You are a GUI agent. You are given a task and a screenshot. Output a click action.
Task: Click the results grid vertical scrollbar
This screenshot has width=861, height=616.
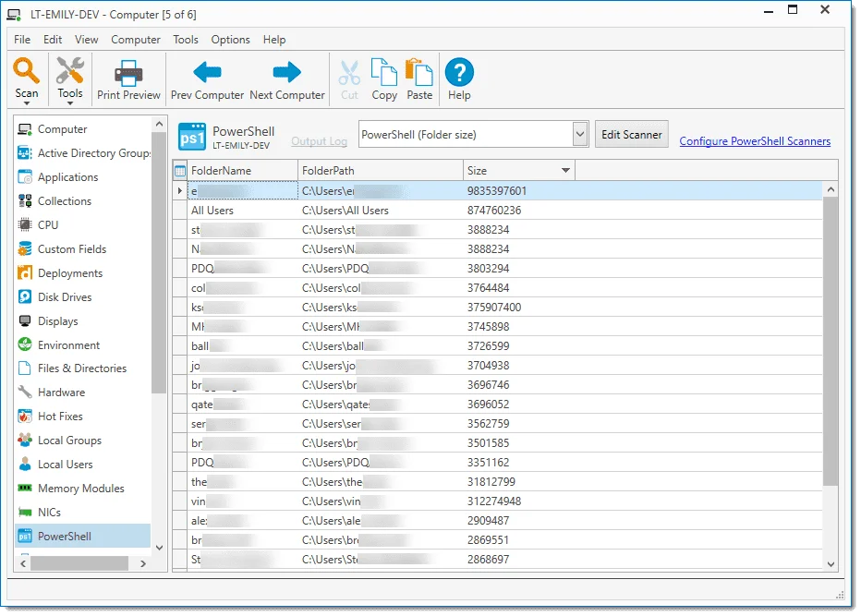[831, 342]
